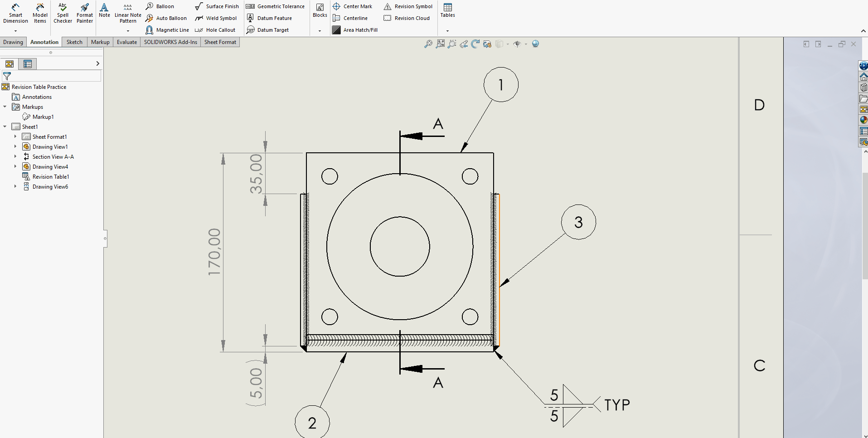Switch to the Sketch tab
868x438 pixels.
point(74,42)
